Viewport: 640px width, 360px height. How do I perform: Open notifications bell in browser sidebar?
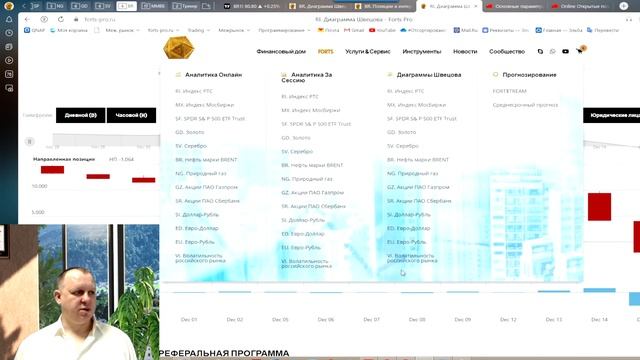(9, 19)
